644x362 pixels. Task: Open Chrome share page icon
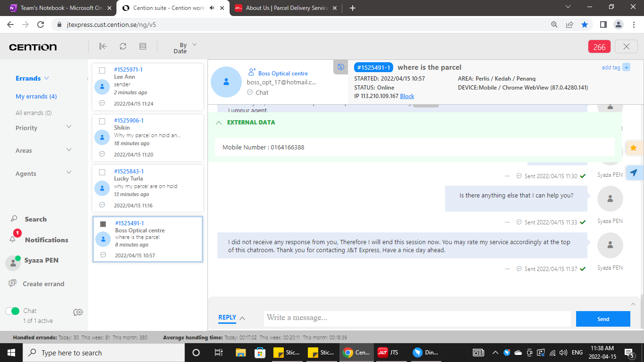click(570, 25)
